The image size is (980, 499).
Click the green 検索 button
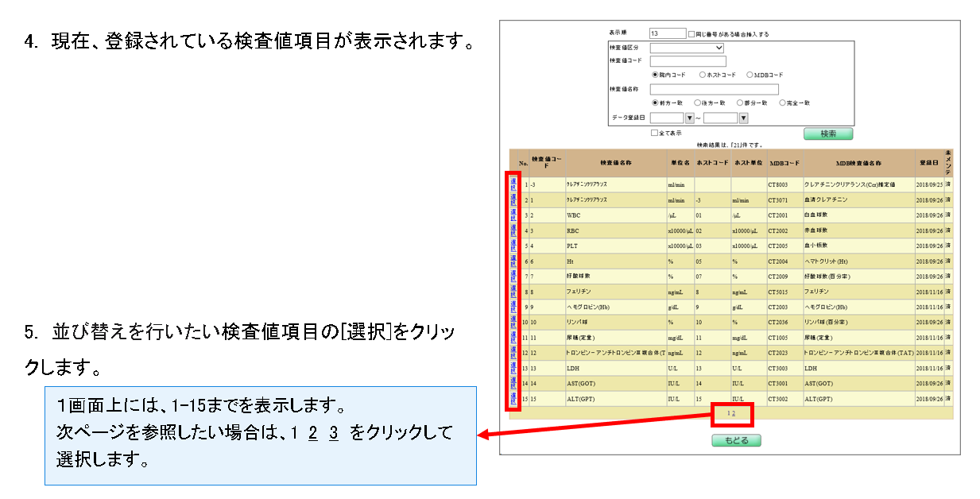[x=827, y=133]
